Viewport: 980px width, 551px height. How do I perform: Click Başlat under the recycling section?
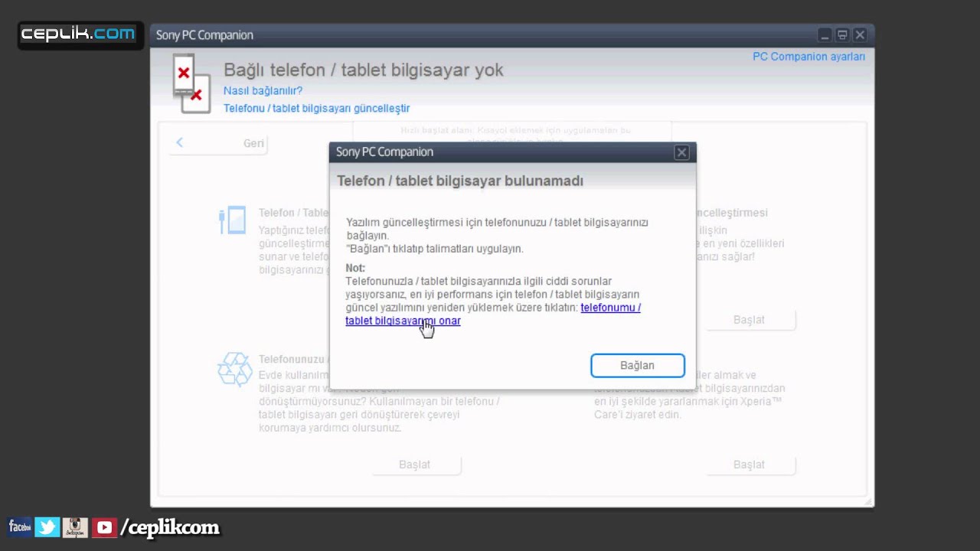(415, 465)
